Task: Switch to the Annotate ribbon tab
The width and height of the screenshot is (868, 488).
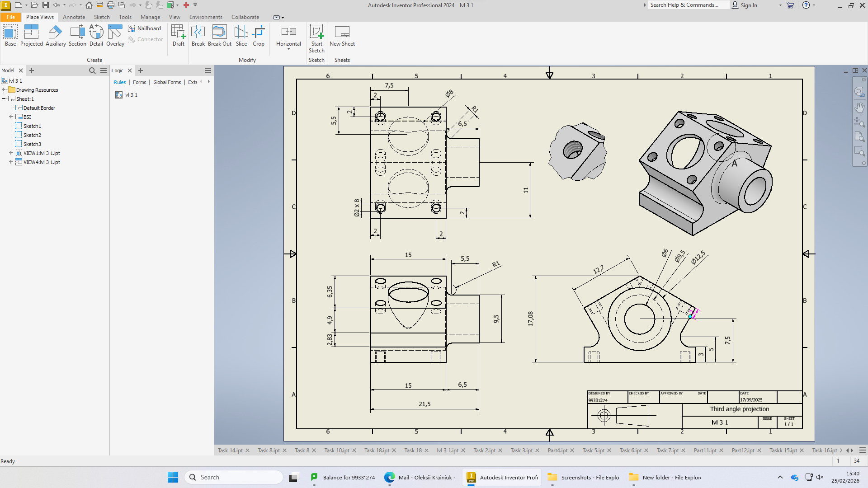Action: coord(74,17)
